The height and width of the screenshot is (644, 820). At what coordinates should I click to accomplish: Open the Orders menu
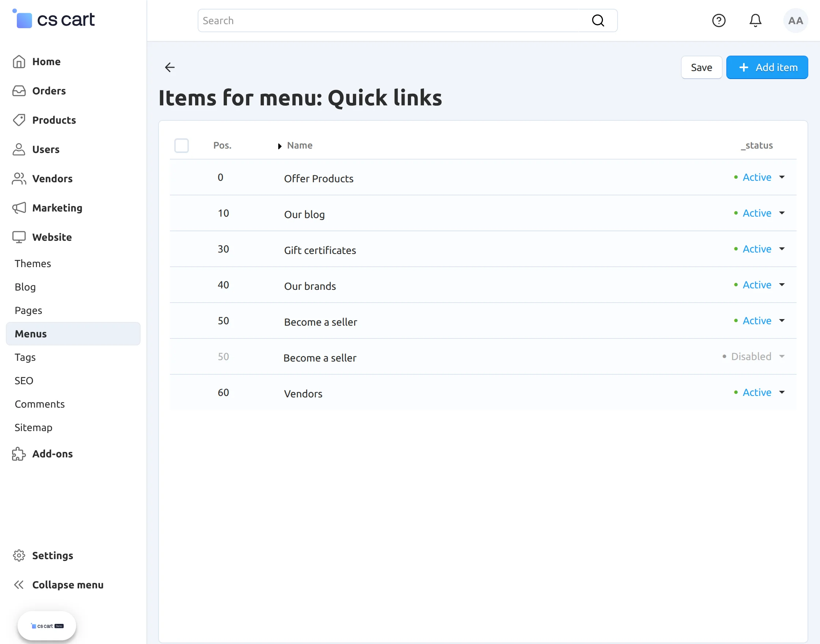pos(49,91)
